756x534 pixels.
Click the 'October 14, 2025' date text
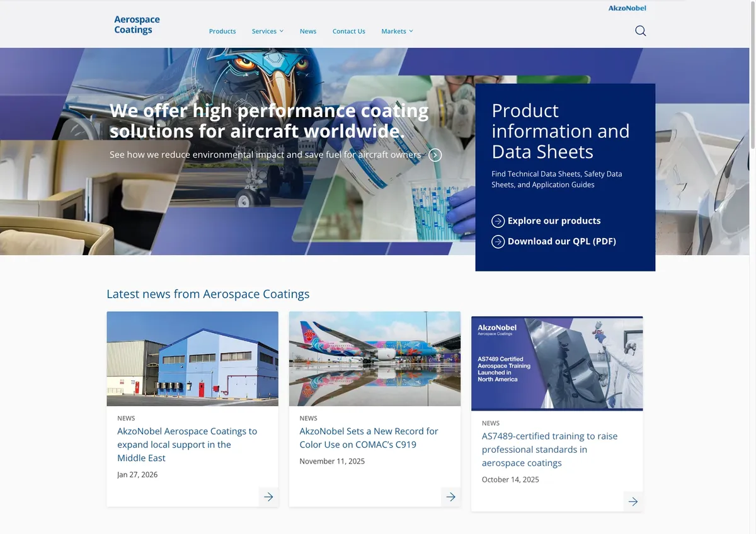[x=510, y=480]
